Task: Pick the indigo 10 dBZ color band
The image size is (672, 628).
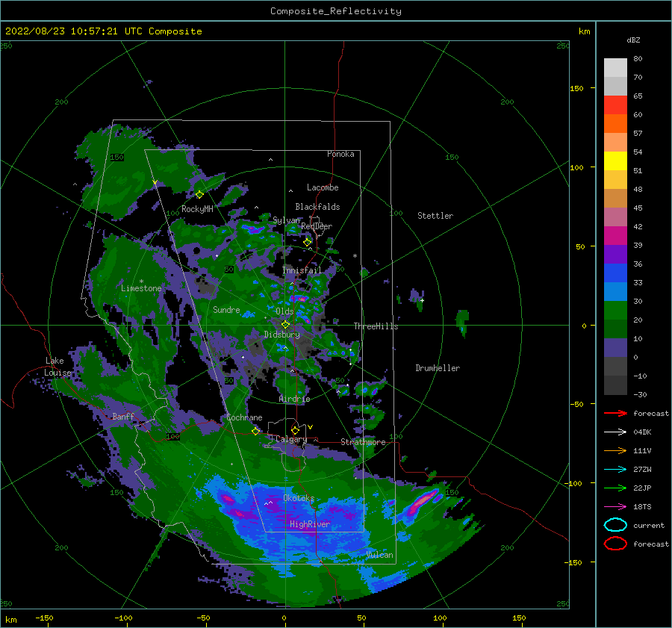Action: (x=615, y=348)
